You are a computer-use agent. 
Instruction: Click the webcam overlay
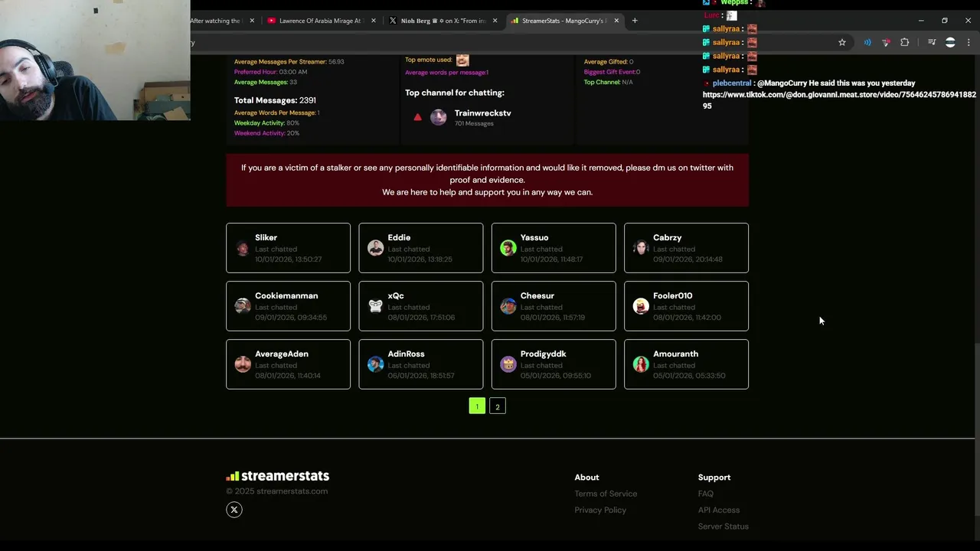pos(95,60)
